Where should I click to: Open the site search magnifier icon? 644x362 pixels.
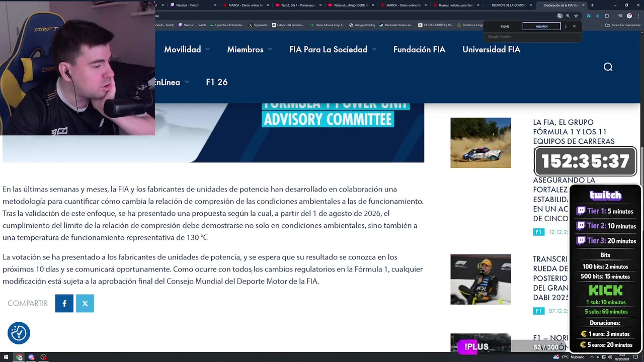click(608, 67)
